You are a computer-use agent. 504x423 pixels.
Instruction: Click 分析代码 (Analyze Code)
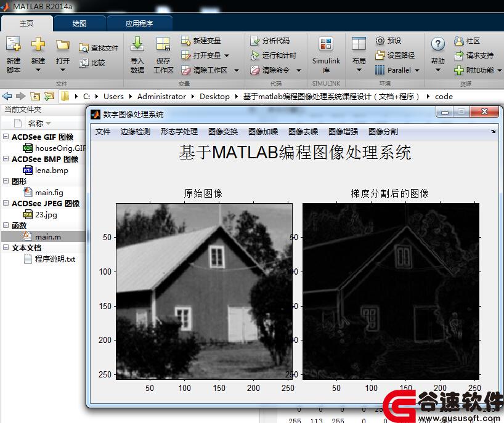click(x=270, y=41)
